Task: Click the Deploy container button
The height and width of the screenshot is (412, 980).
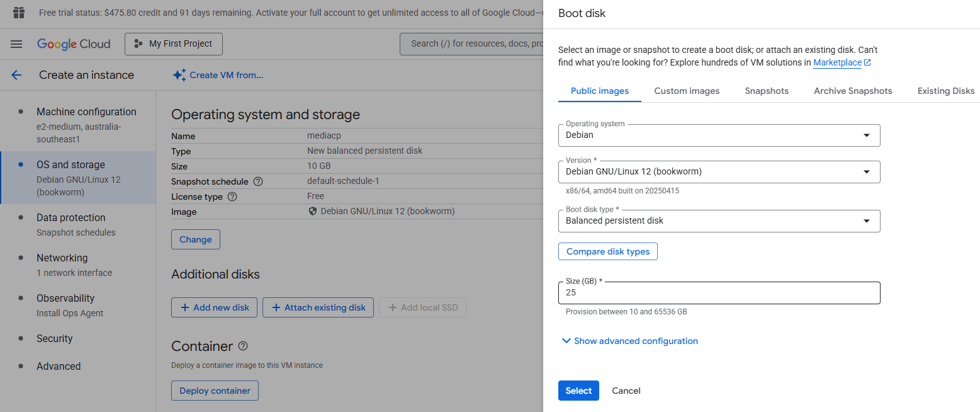Action: click(x=215, y=391)
